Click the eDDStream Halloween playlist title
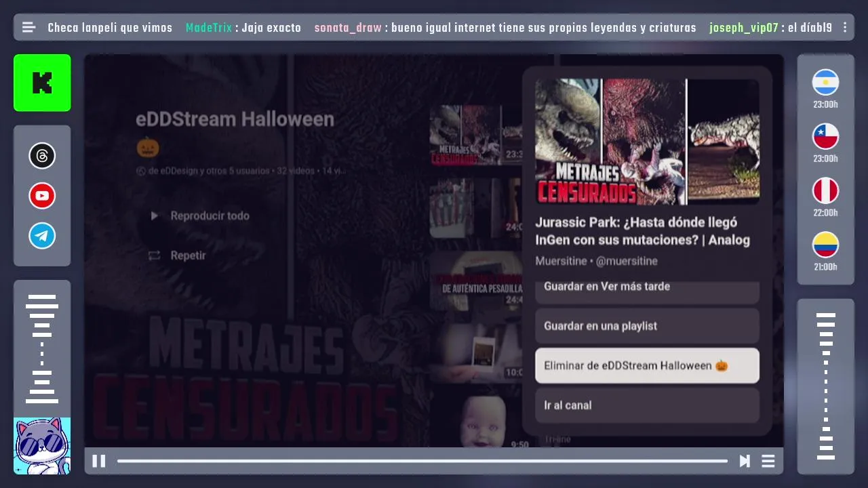The height and width of the screenshot is (488, 868). (235, 119)
